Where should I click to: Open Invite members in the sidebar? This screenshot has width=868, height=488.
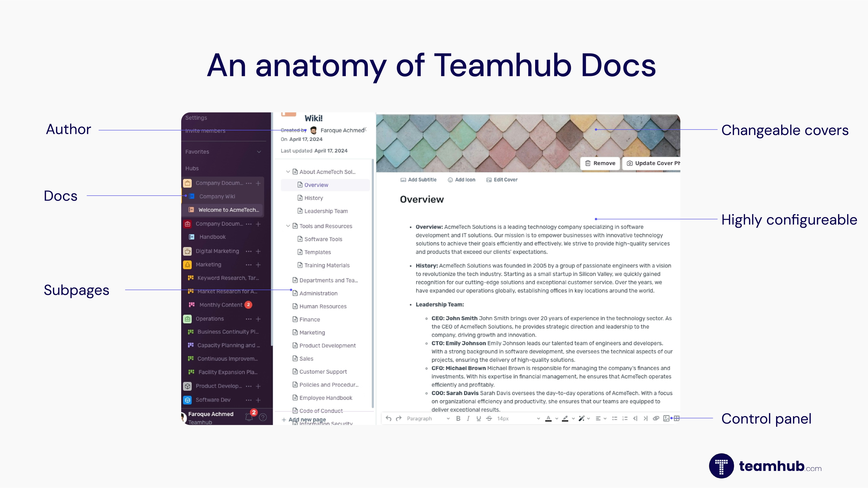point(205,131)
